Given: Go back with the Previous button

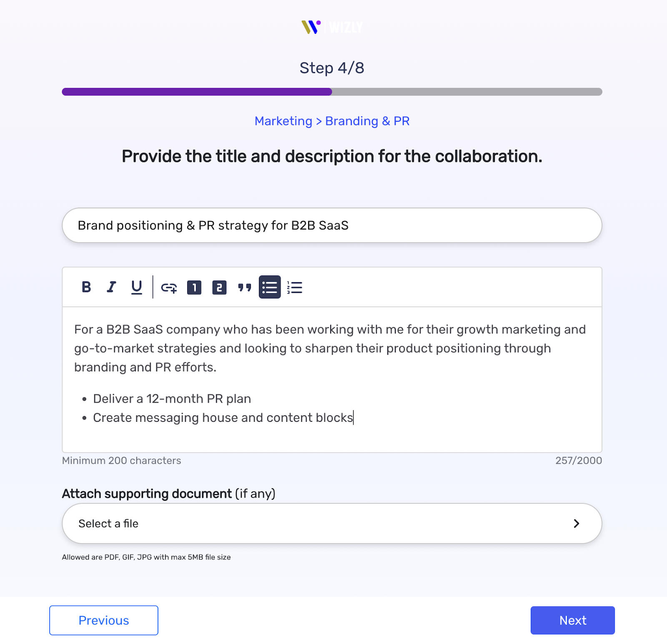Looking at the screenshot, I should coord(104,620).
